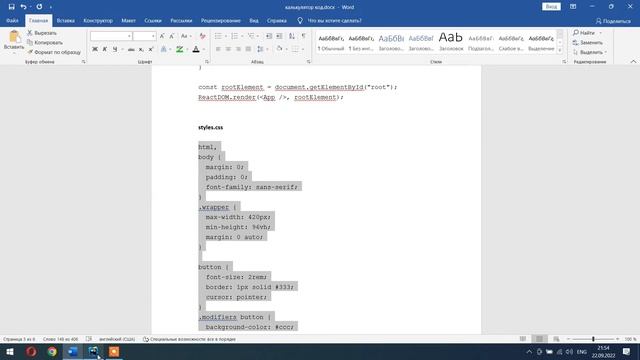Apply the Обычный style
The width and height of the screenshot is (640, 360).
pos(331,42)
